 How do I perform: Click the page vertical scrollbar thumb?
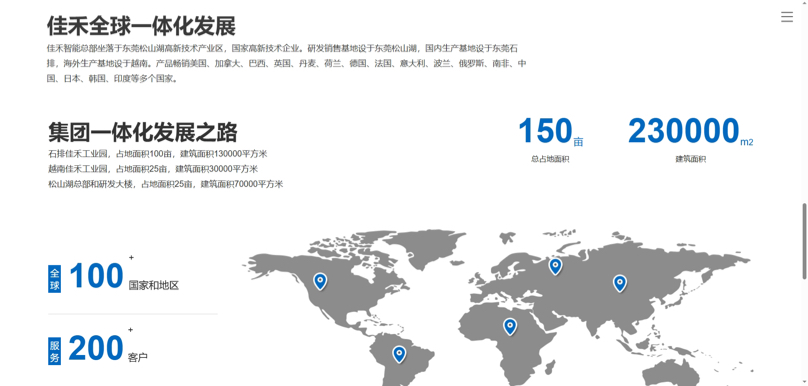(804, 242)
